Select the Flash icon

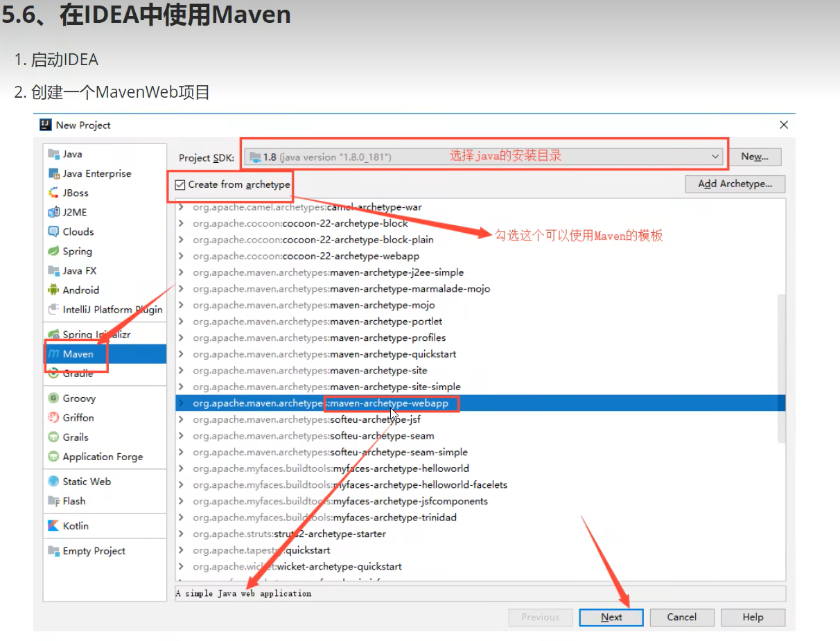(53, 500)
